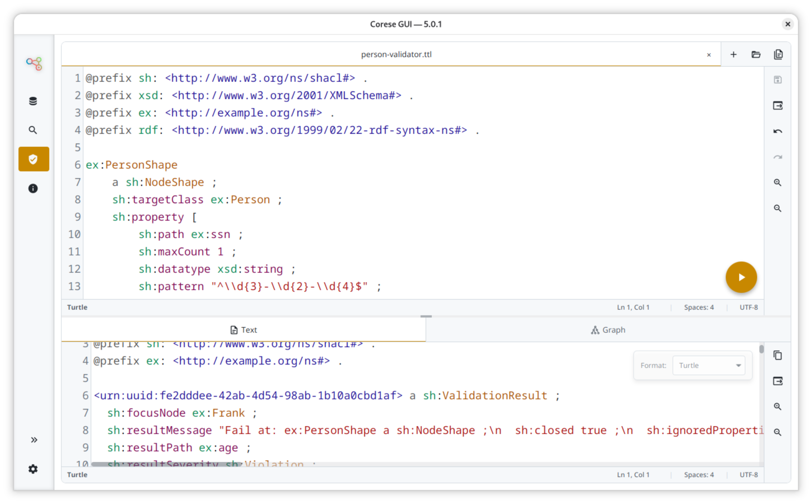812x504 pixels.
Task: Click the result panel vertical scrollbar
Action: coord(761,349)
